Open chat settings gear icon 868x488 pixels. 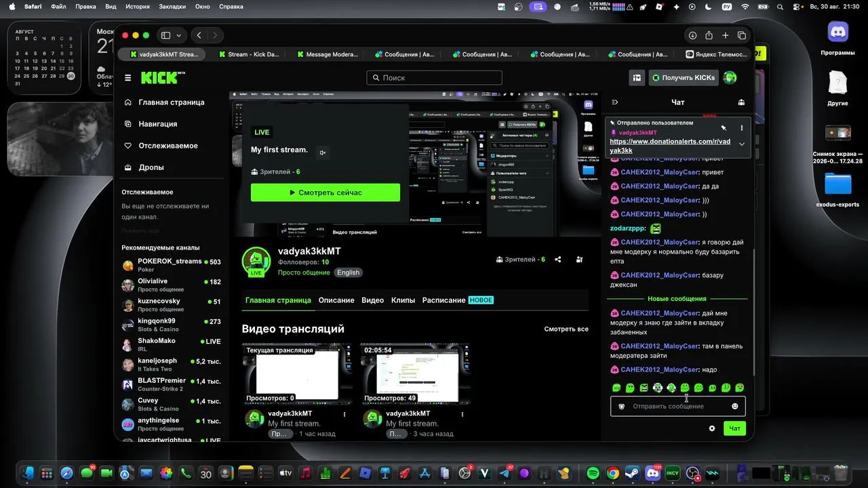712,428
